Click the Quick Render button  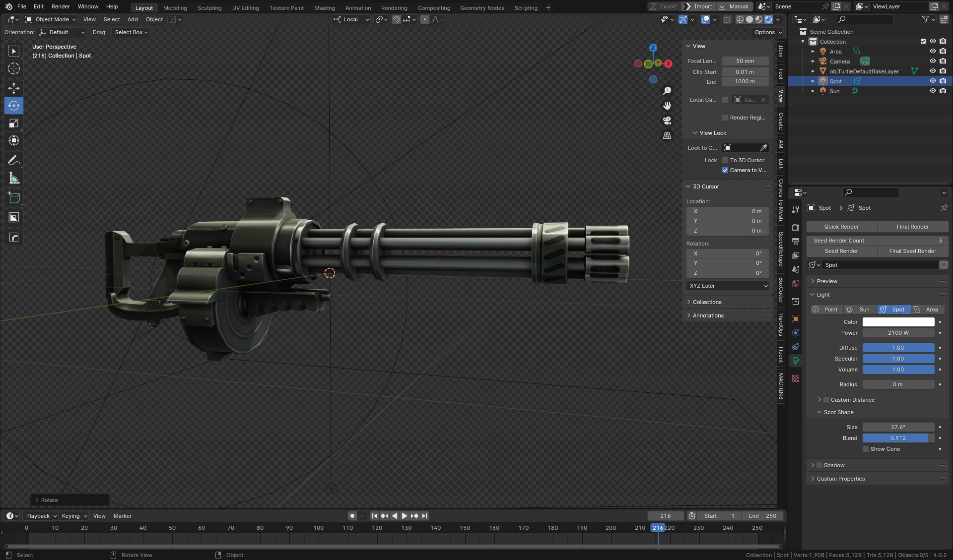coord(841,227)
